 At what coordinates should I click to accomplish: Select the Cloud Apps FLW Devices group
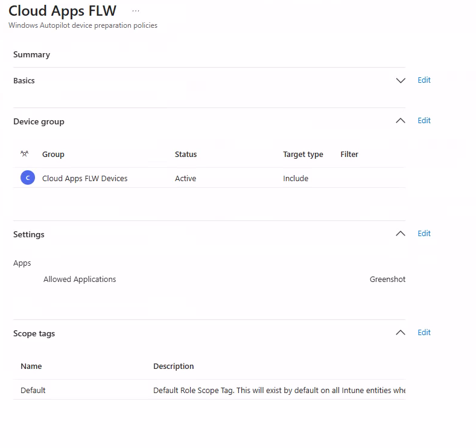84,179
